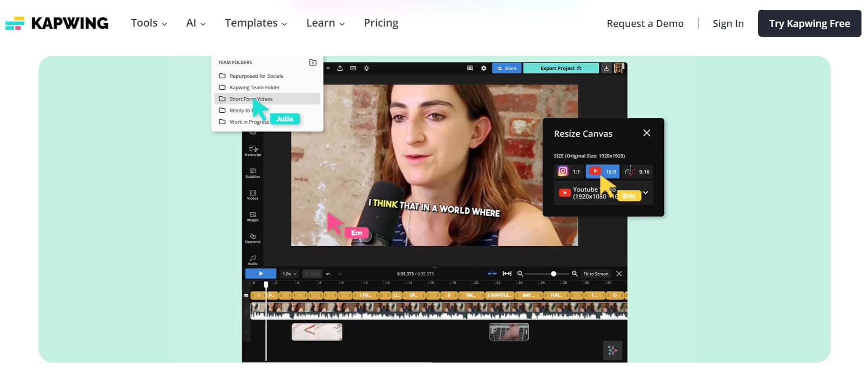Click the undo arrow in timeline toolbar

tap(328, 274)
